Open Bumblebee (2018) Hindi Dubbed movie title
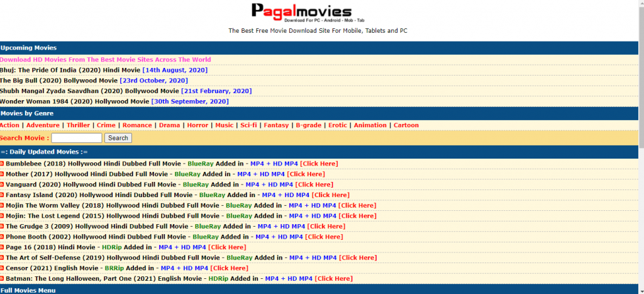The height and width of the screenshot is (294, 644). (x=93, y=164)
